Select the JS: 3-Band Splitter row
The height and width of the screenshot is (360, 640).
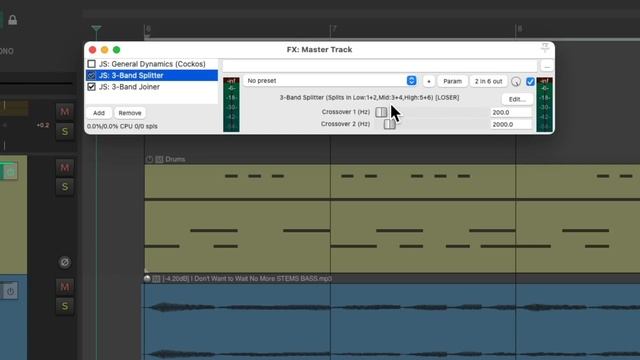coord(152,76)
